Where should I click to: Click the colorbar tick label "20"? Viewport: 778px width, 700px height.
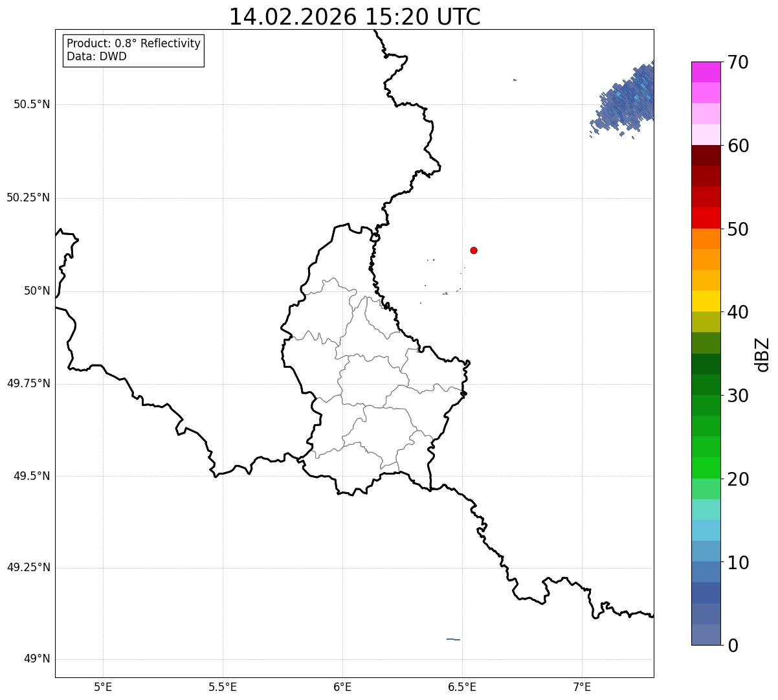738,480
